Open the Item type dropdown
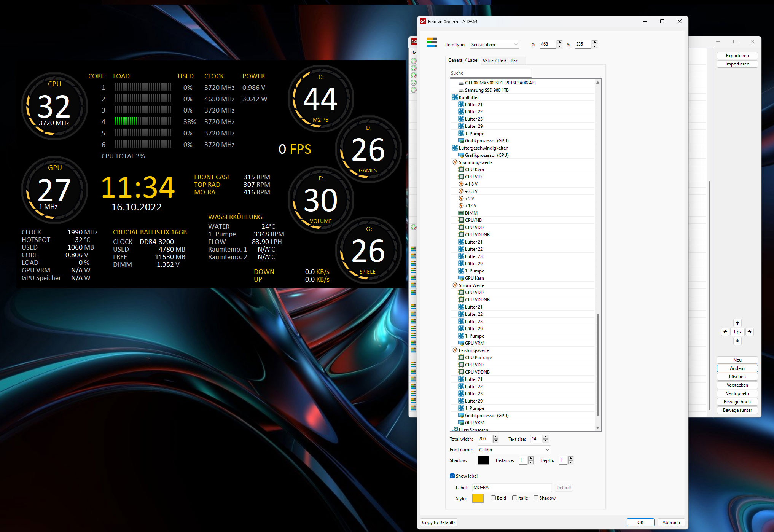This screenshot has width=774, height=532. [494, 45]
